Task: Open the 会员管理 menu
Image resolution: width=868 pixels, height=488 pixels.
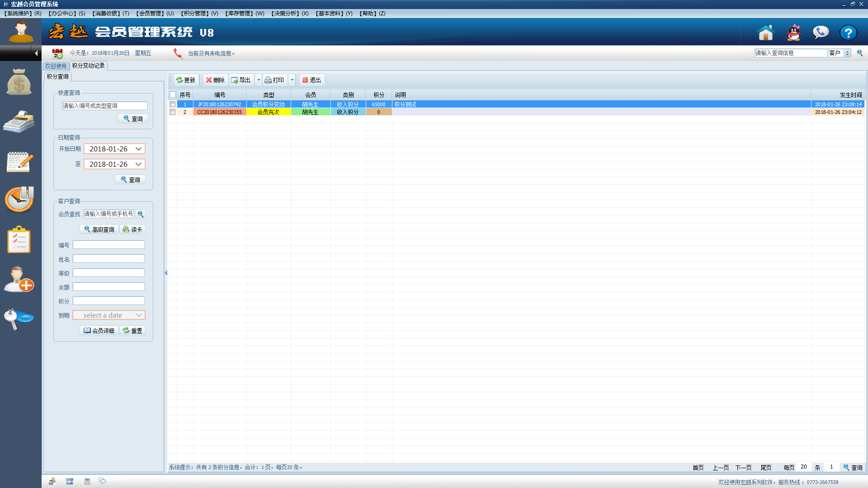Action: pos(155,14)
